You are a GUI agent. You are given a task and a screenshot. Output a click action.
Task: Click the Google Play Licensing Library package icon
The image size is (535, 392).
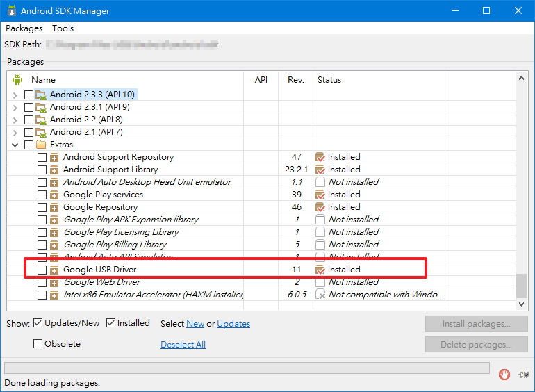[54, 232]
